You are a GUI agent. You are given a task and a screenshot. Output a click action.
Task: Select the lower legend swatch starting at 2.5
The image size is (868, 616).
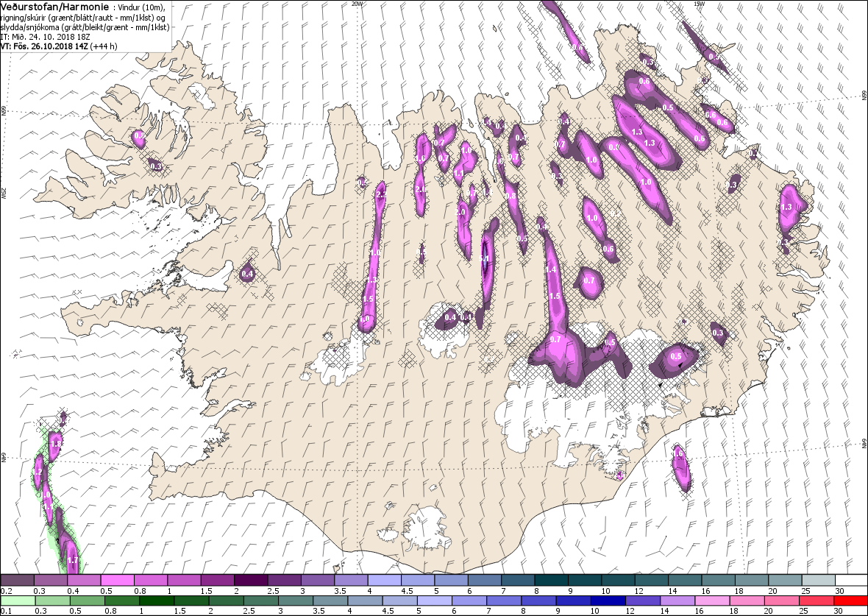click(x=260, y=601)
